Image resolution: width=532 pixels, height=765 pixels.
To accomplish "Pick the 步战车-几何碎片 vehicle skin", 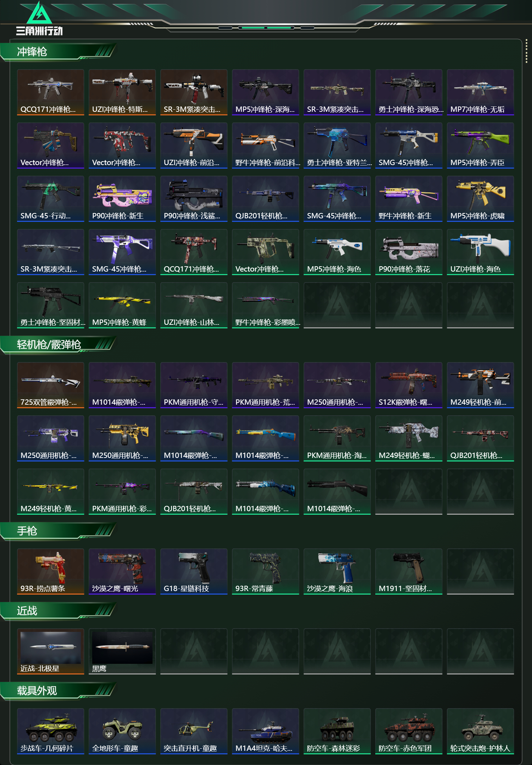I will 50,731.
